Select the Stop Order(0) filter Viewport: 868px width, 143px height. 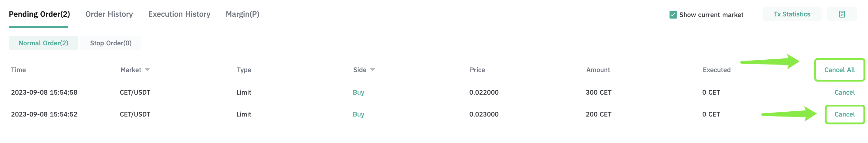coord(111,43)
